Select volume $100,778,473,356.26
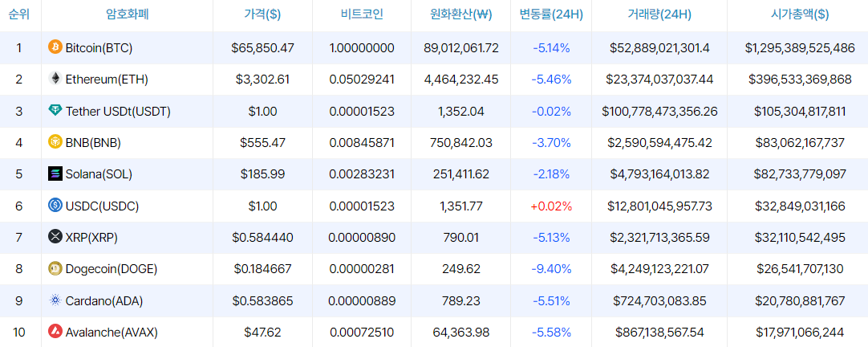Screen dimensions: 868x347 click(659, 112)
